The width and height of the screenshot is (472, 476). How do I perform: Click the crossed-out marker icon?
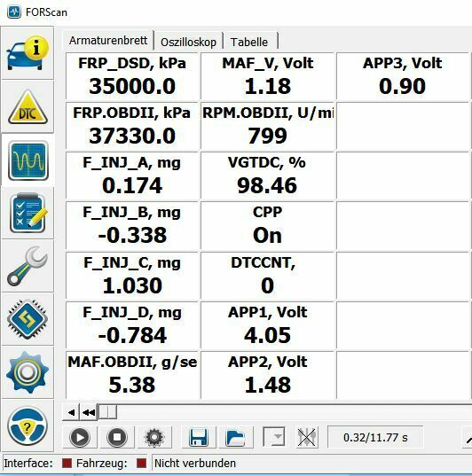(x=307, y=437)
